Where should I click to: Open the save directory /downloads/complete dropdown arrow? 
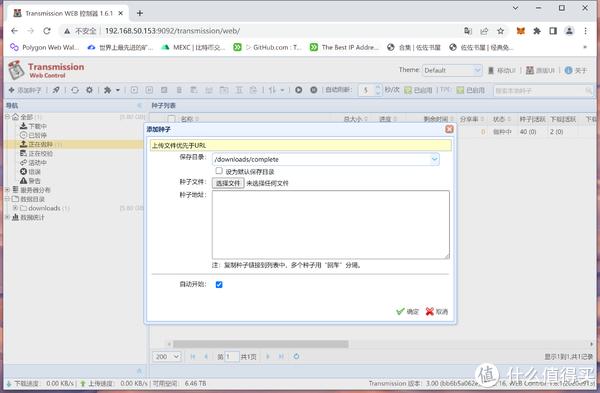tap(435, 159)
